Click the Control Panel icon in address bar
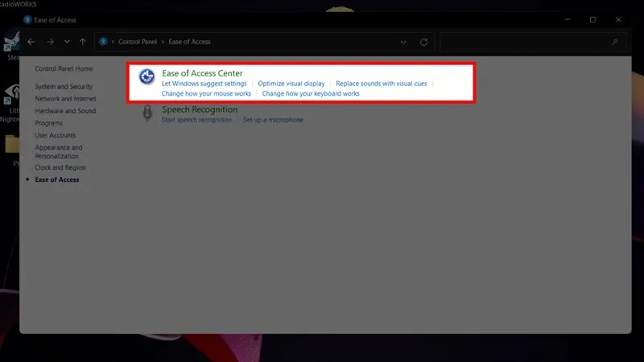 click(x=104, y=42)
